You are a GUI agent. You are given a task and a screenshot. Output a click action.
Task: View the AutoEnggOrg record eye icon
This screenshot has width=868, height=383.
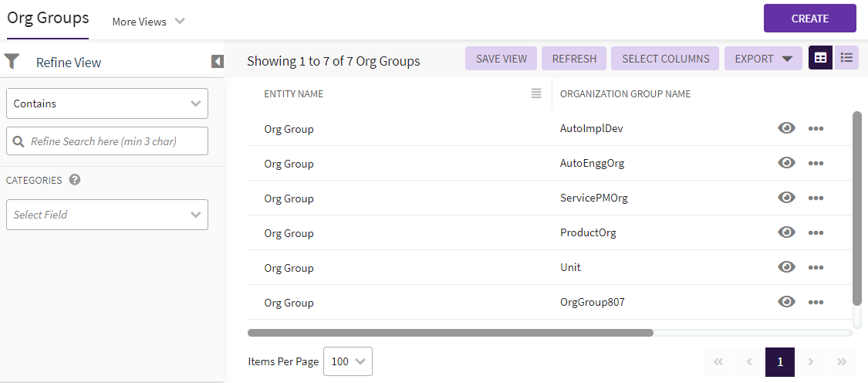(x=786, y=163)
